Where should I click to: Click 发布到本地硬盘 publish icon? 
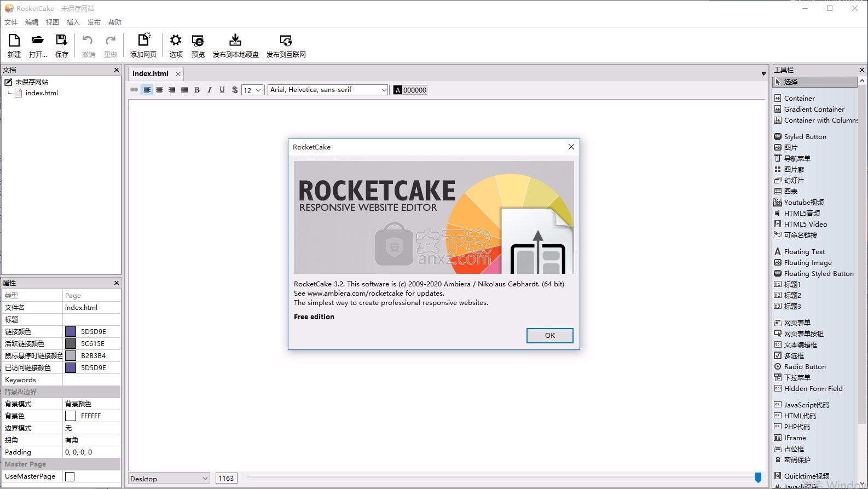pos(235,45)
